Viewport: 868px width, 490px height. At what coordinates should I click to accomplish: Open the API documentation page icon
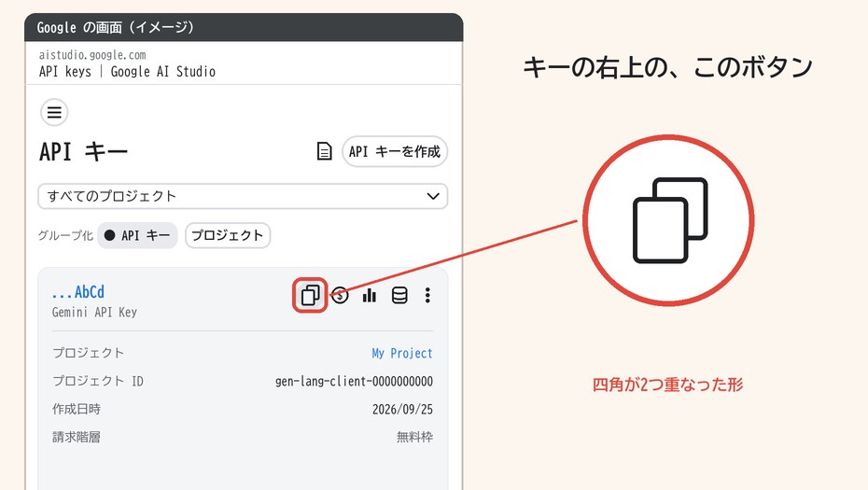324,151
